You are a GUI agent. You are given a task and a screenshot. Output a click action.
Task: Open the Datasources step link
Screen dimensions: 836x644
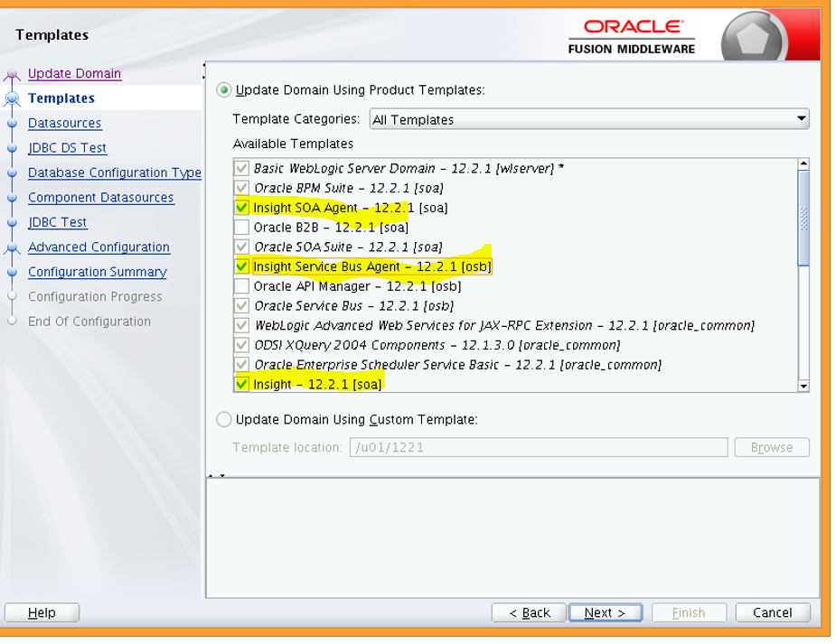64,123
